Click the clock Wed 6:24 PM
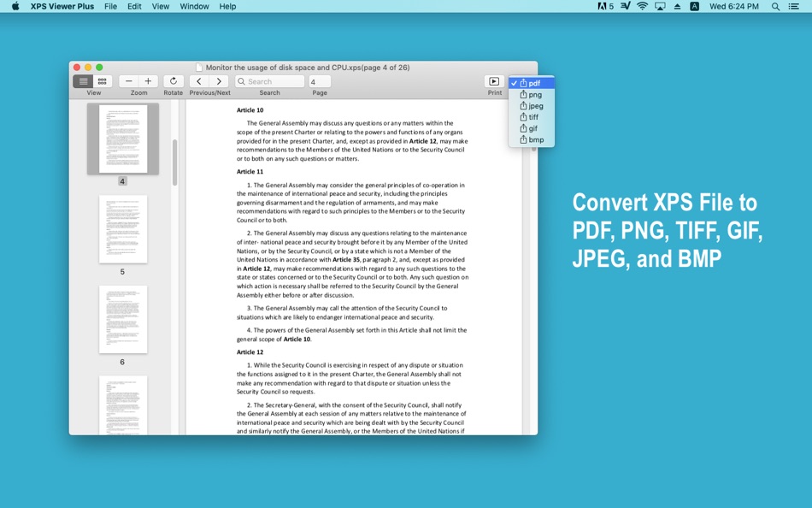 pos(734,6)
